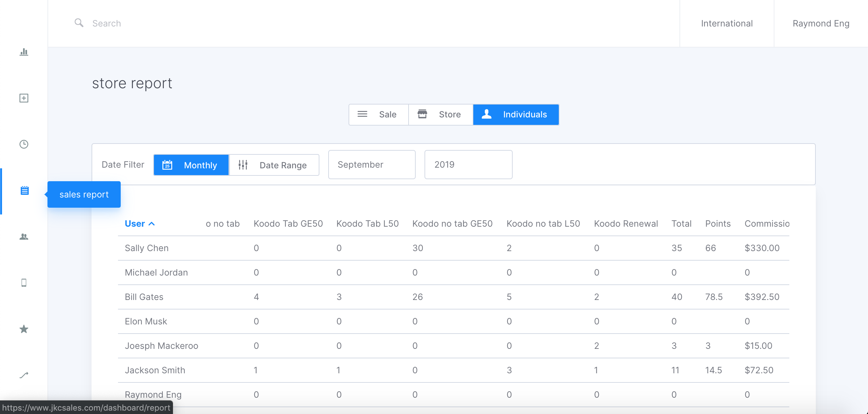Screen dimensions: 868x414
Task: Open the 2019 year dropdown
Action: click(x=469, y=165)
